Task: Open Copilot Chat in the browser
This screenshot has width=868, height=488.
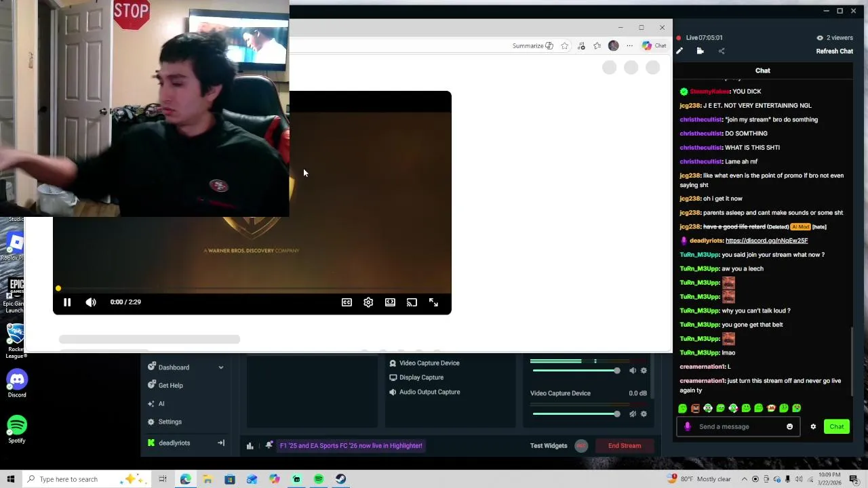Action: coord(654,46)
